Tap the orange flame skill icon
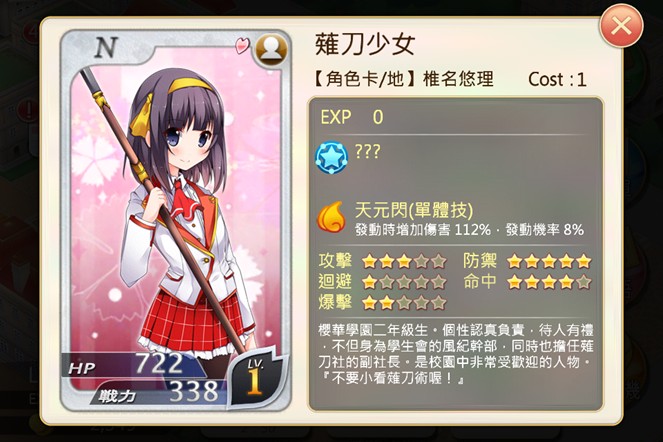Viewport: 663px width, 442px height. click(332, 217)
